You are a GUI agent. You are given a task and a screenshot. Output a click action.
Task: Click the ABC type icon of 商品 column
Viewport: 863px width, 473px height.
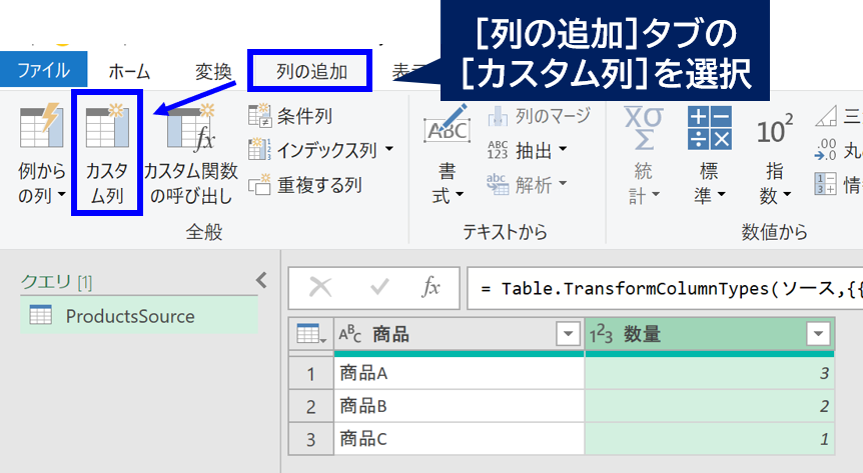coord(350,334)
